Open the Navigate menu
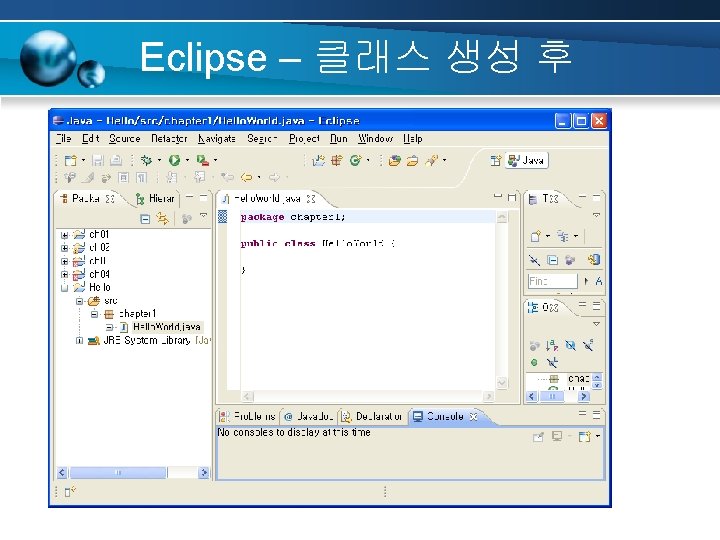 click(x=217, y=138)
